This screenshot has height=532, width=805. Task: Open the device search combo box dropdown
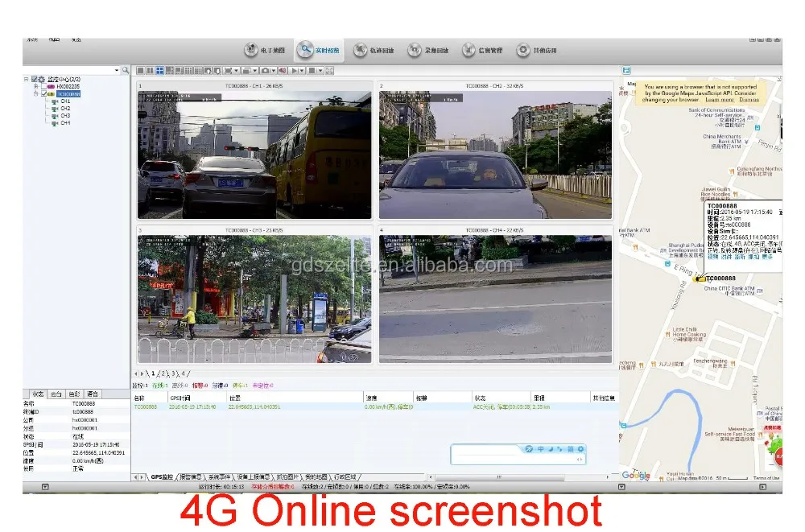pos(117,71)
